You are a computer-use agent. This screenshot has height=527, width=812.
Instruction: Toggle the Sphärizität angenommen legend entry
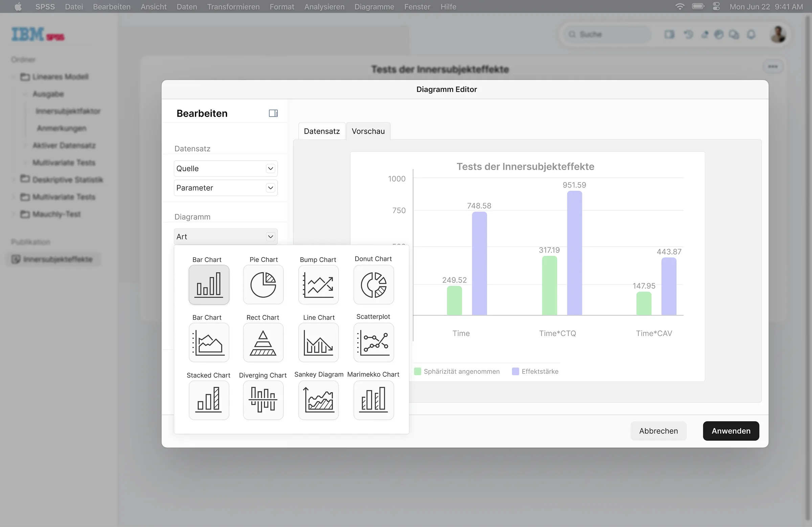[456, 371]
